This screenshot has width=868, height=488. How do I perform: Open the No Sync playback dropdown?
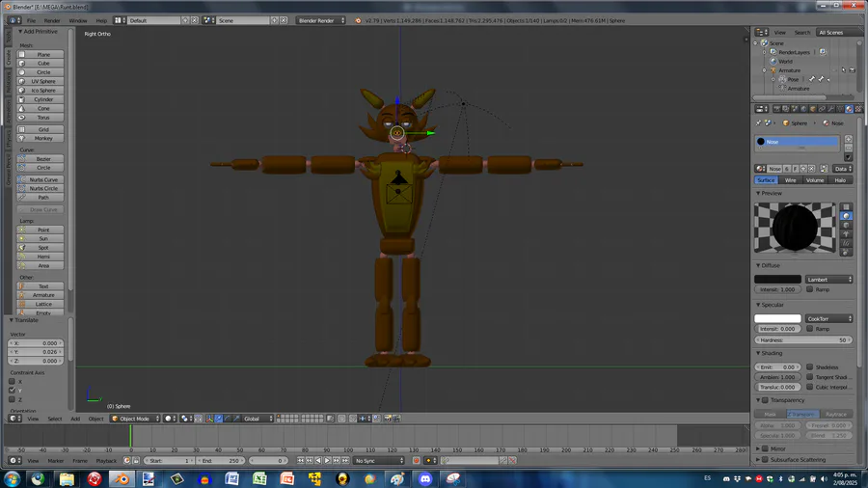pos(379,460)
